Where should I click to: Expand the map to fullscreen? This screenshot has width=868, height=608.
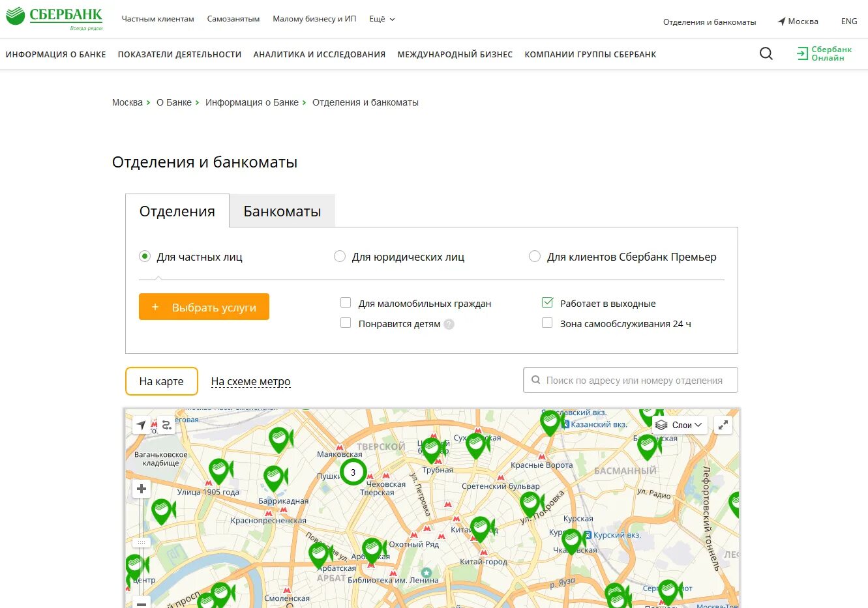pyautogui.click(x=723, y=425)
